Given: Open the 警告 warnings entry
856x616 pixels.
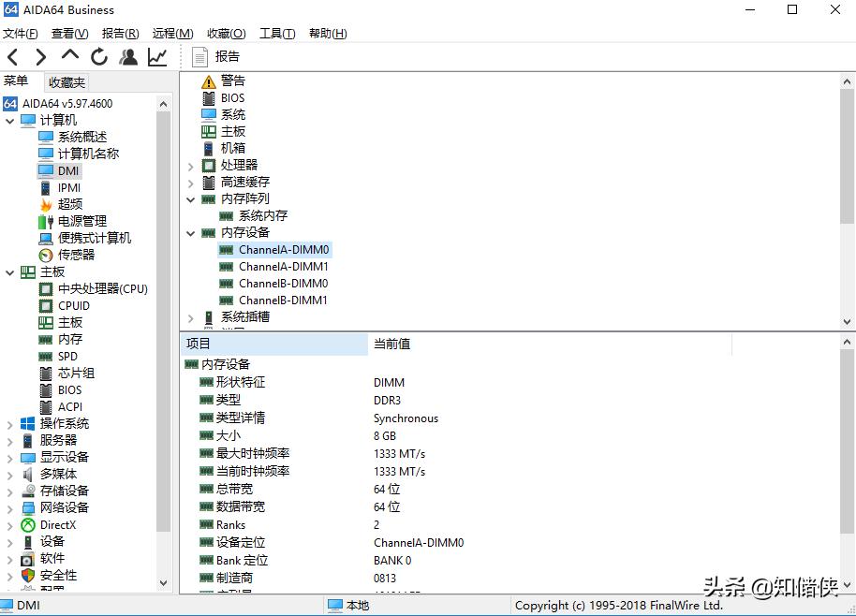Looking at the screenshot, I should 230,81.
